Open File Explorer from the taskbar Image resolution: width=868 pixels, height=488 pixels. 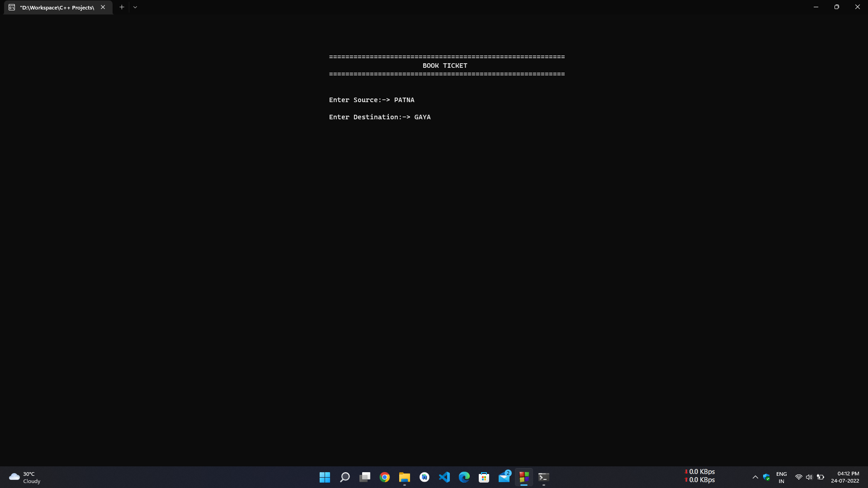click(x=405, y=477)
